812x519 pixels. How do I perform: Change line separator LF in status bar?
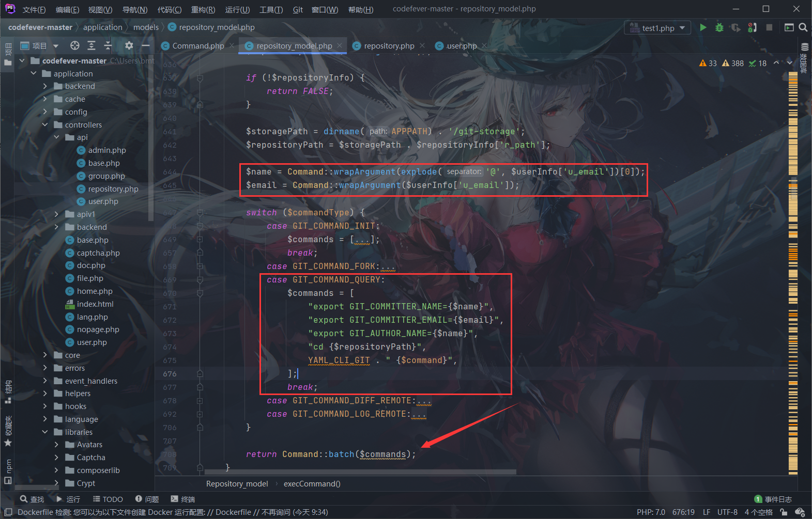pos(706,512)
